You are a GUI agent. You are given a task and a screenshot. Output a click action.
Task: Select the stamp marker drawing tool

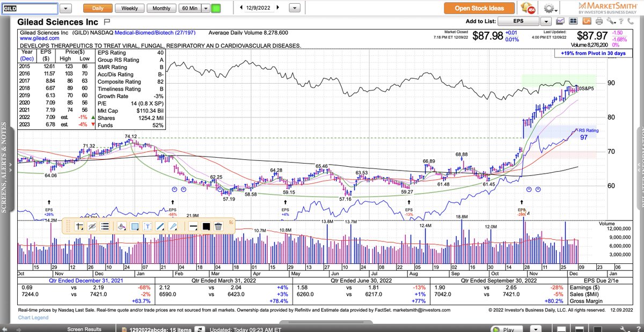tap(121, 226)
